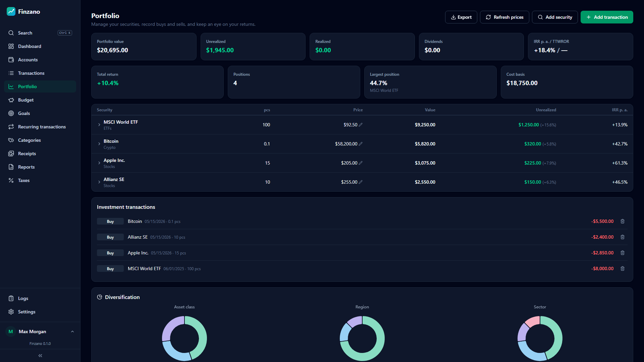Open Search in the sidebar
This screenshot has width=644, height=362.
(x=40, y=33)
